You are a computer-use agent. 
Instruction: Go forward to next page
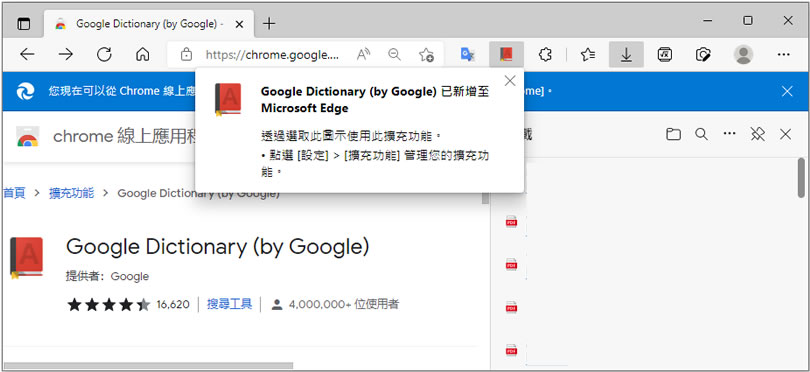click(66, 54)
